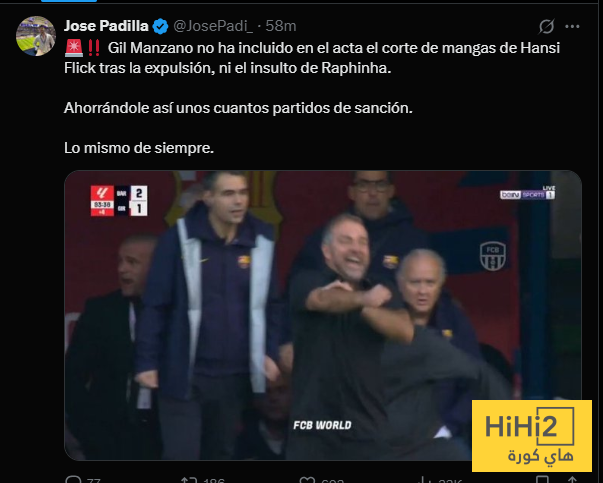Click the 77 replies count
The width and height of the screenshot is (603, 483).
point(93,480)
